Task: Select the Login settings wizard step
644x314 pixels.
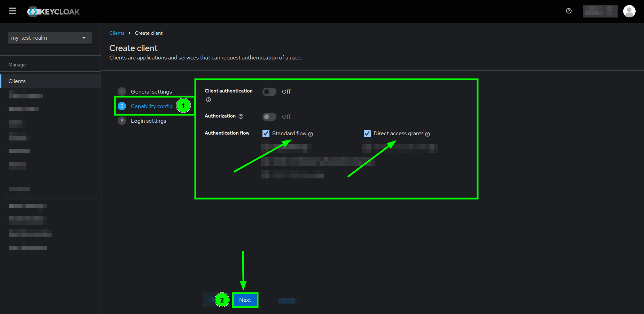Action: coord(148,121)
